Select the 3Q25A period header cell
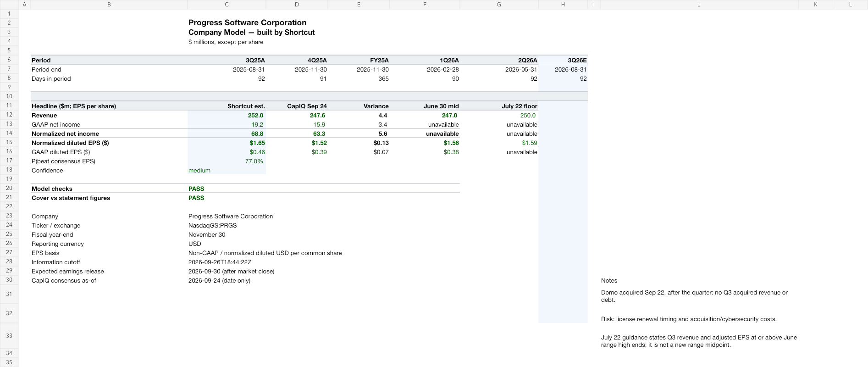 click(255, 60)
